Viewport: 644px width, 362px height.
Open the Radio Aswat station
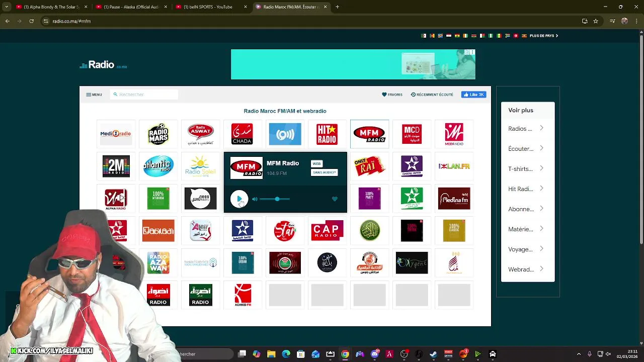click(x=200, y=134)
